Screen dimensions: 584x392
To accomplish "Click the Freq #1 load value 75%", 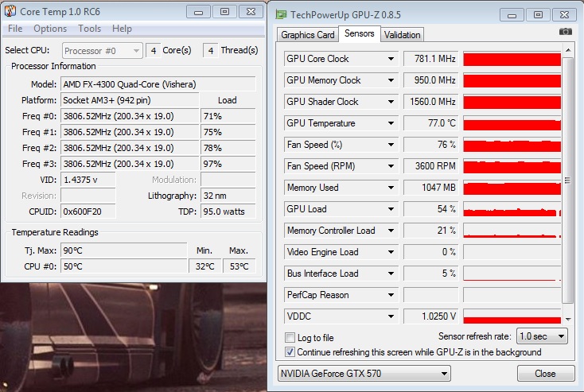I will click(228, 132).
